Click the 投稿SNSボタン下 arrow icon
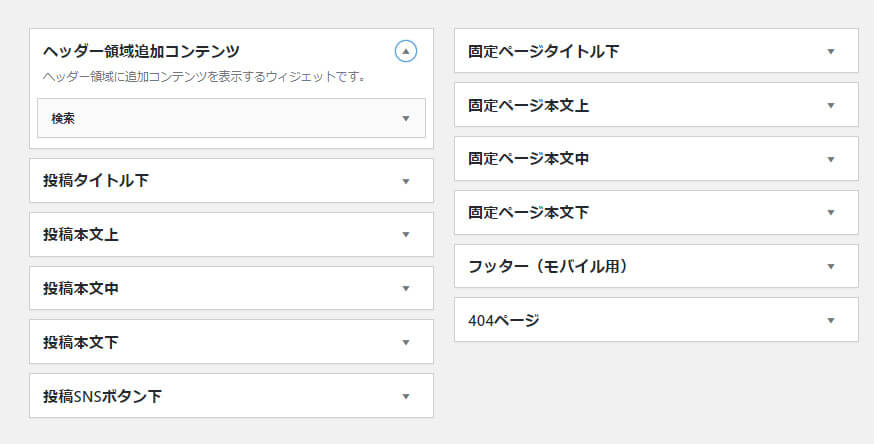The image size is (874, 444). pyautogui.click(x=406, y=397)
